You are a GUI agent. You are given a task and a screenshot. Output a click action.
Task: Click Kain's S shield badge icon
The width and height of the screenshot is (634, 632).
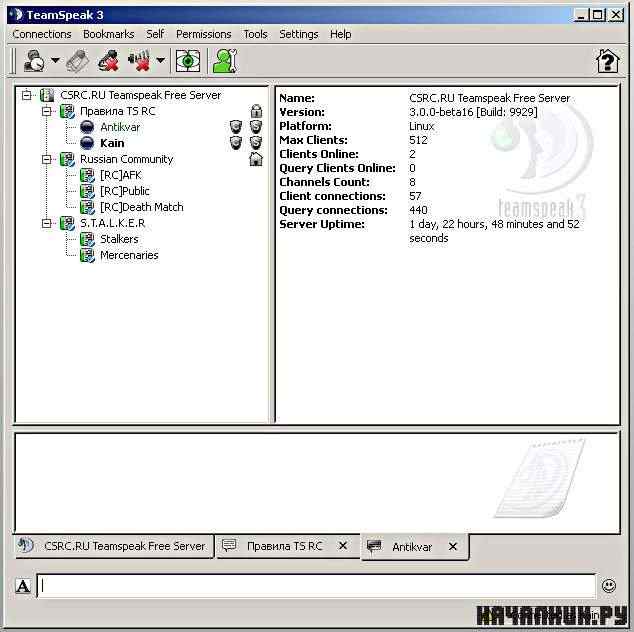coord(256,143)
